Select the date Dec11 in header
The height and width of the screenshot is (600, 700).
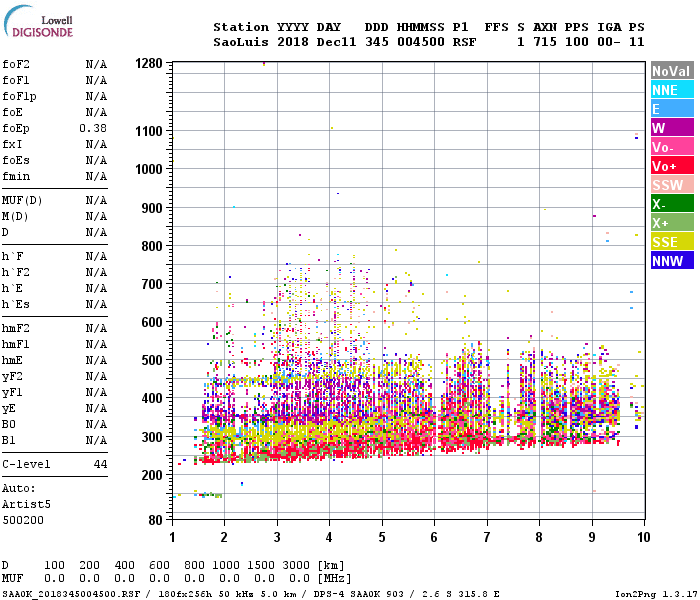(337, 42)
